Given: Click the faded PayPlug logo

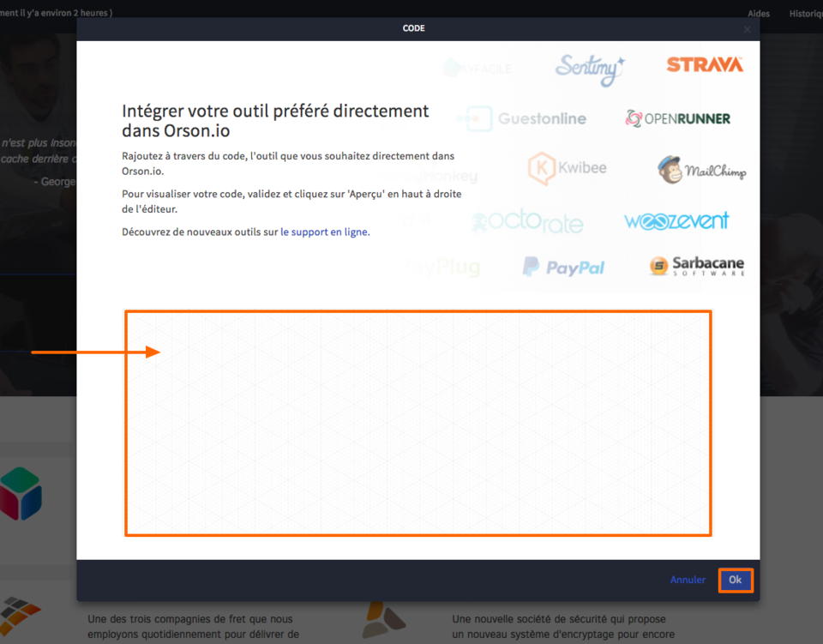Looking at the screenshot, I should [440, 268].
